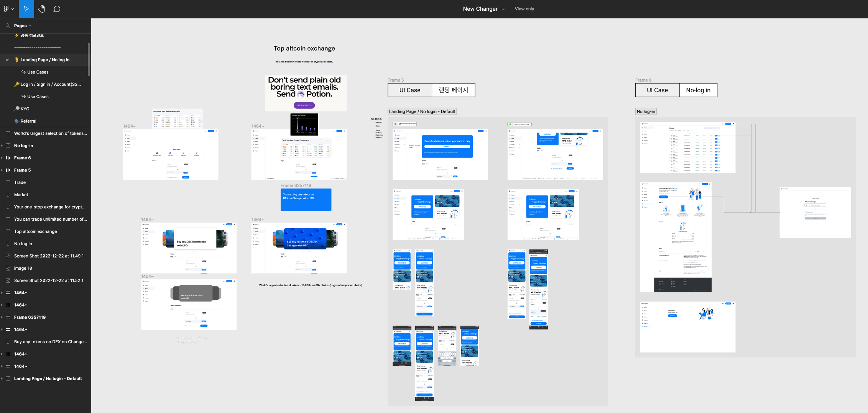This screenshot has height=413, width=868.
Task: Click the search icon beside Pages
Action: pos(8,26)
